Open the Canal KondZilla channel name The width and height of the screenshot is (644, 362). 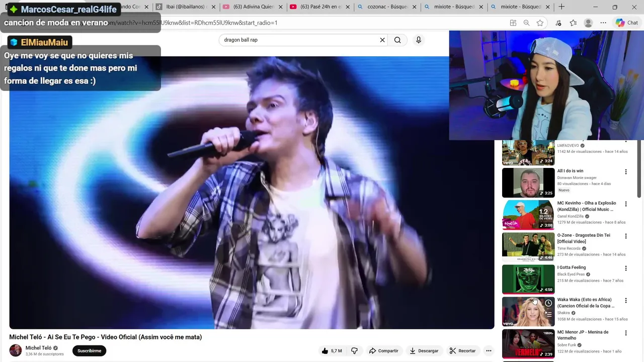pos(571,216)
